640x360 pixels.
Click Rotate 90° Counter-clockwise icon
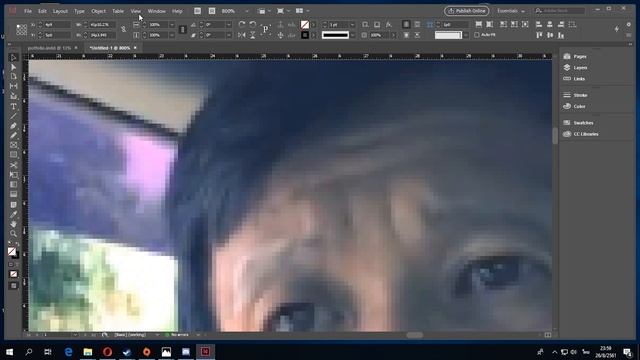[253, 24]
